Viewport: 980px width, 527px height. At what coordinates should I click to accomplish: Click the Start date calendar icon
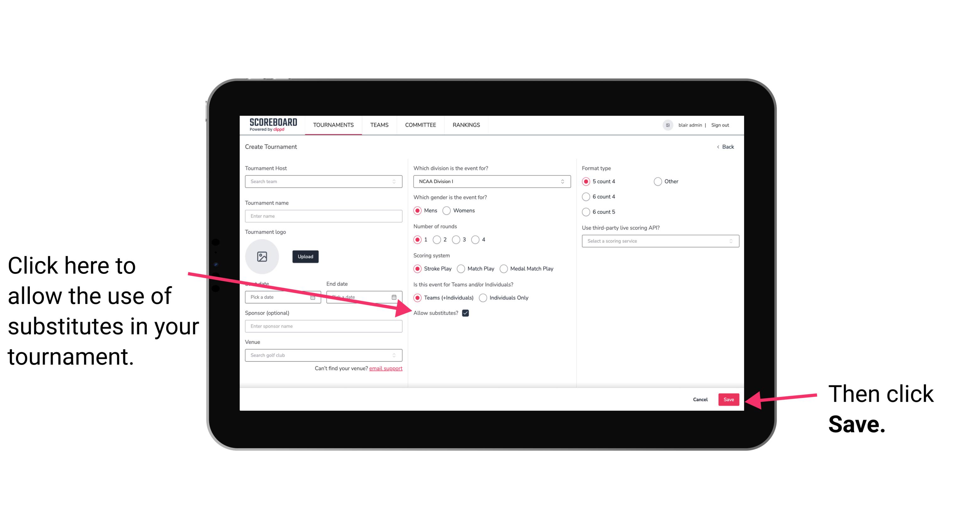pos(314,296)
